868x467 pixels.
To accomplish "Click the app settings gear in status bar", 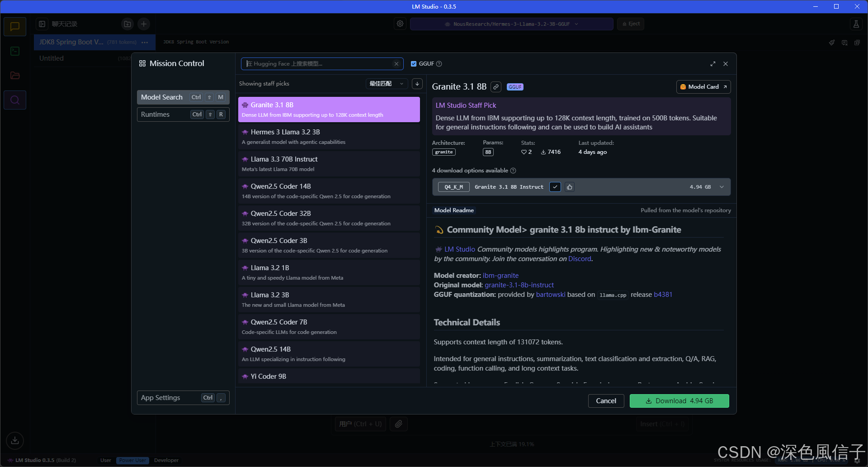I will pyautogui.click(x=857, y=461).
